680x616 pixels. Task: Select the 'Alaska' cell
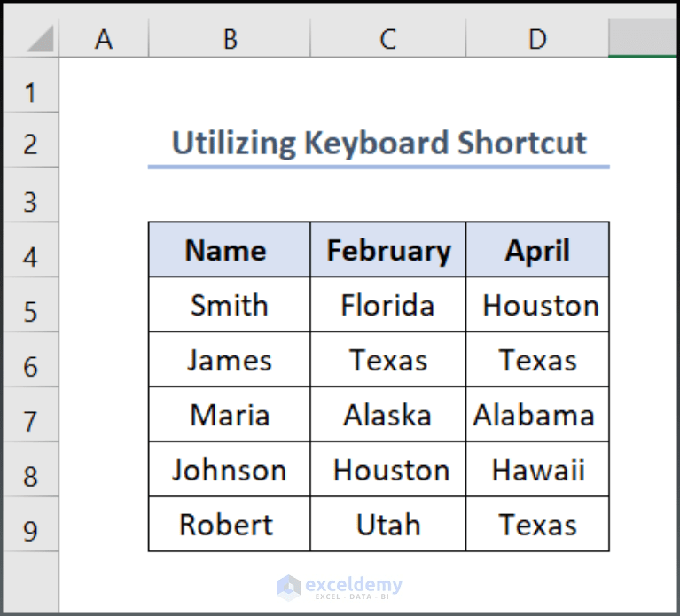coord(388,415)
